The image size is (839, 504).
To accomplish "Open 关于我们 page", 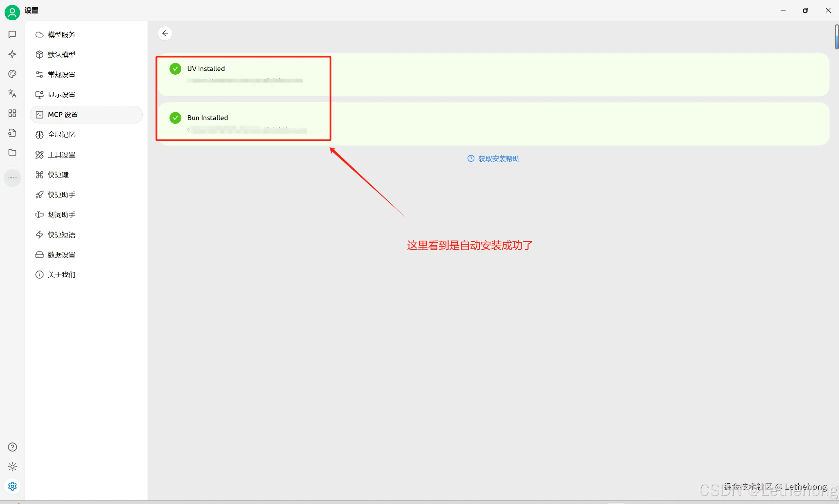I will coord(61,275).
